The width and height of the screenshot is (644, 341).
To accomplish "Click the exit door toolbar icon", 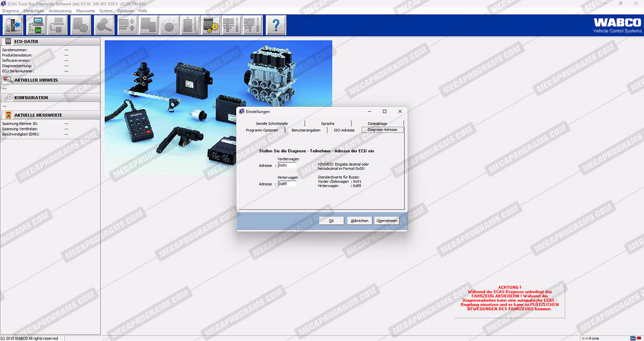I will click(13, 25).
